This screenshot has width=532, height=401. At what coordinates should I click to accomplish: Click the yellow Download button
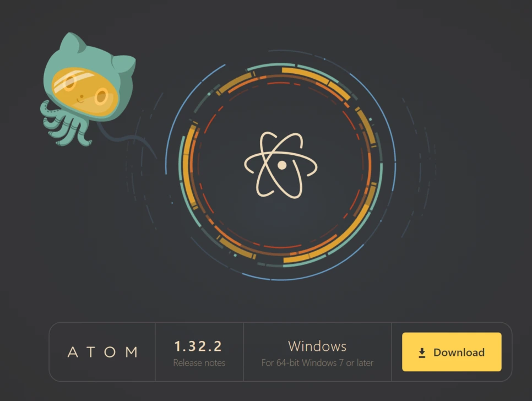pos(452,352)
